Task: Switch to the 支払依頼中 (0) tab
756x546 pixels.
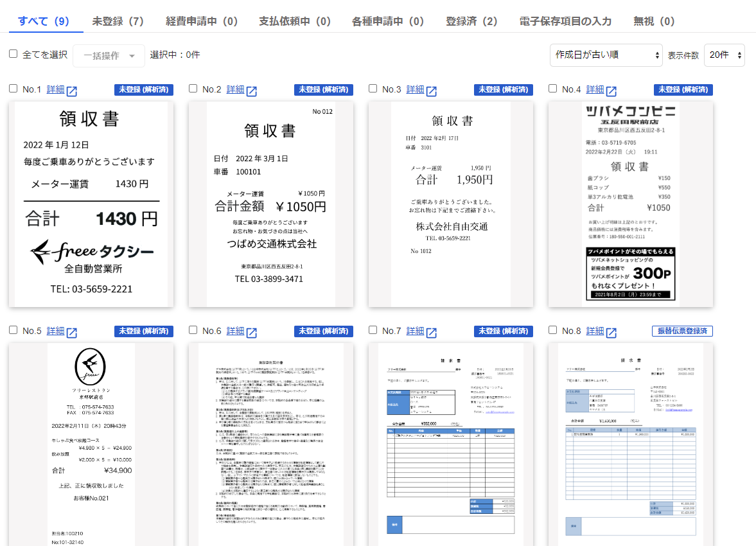Action: (x=295, y=21)
